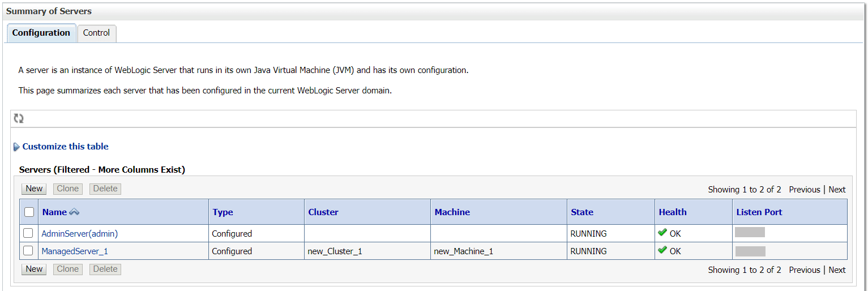The image size is (868, 291).
Task: Expand Customize this table triangle
Action: 16,147
